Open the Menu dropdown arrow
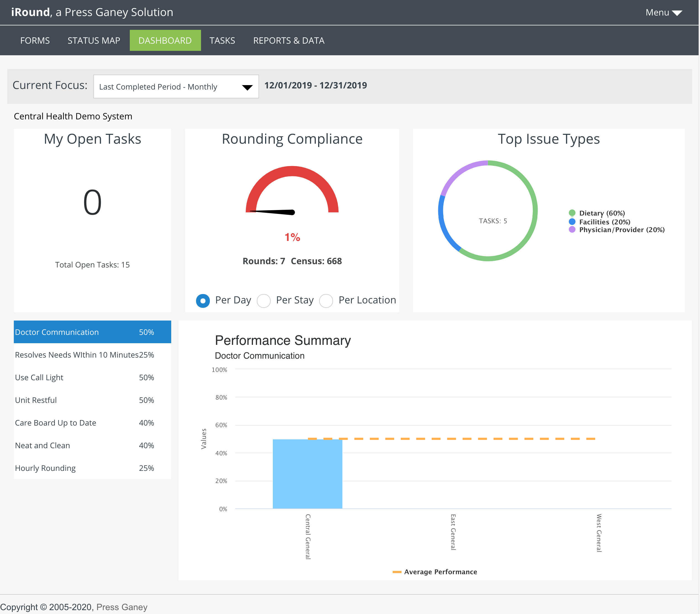Screen dimensions: 700x614 click(677, 13)
